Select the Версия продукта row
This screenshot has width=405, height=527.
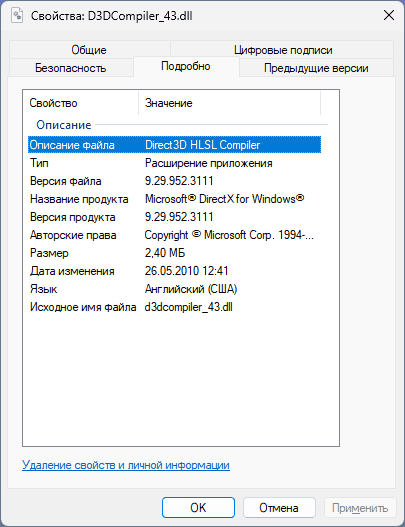pos(174,217)
